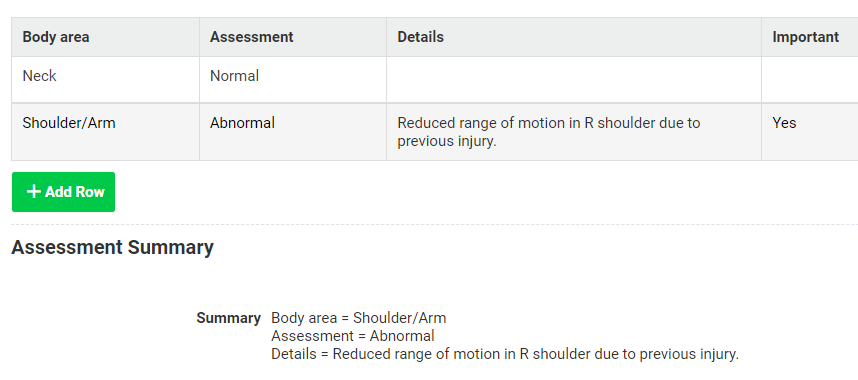This screenshot has width=858, height=380.
Task: Click the empty Details cell for Neck
Action: 573,79
